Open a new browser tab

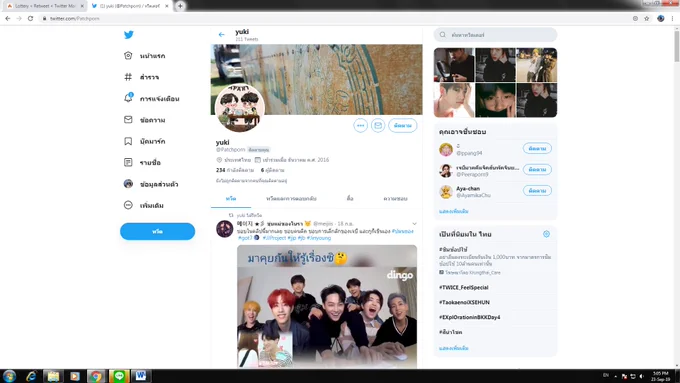180,6
